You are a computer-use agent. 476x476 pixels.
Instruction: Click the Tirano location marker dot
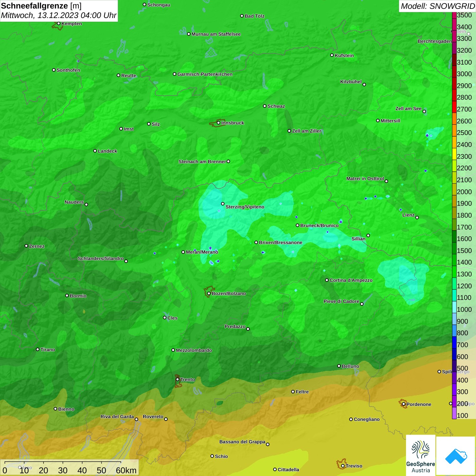click(x=38, y=350)
